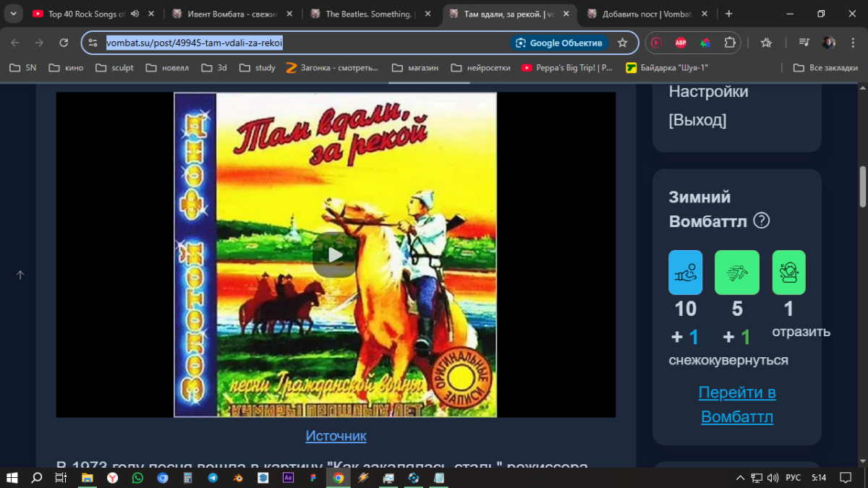Open the Peppa's Big Trip bookmark
The image size is (868, 488).
[x=567, y=68]
